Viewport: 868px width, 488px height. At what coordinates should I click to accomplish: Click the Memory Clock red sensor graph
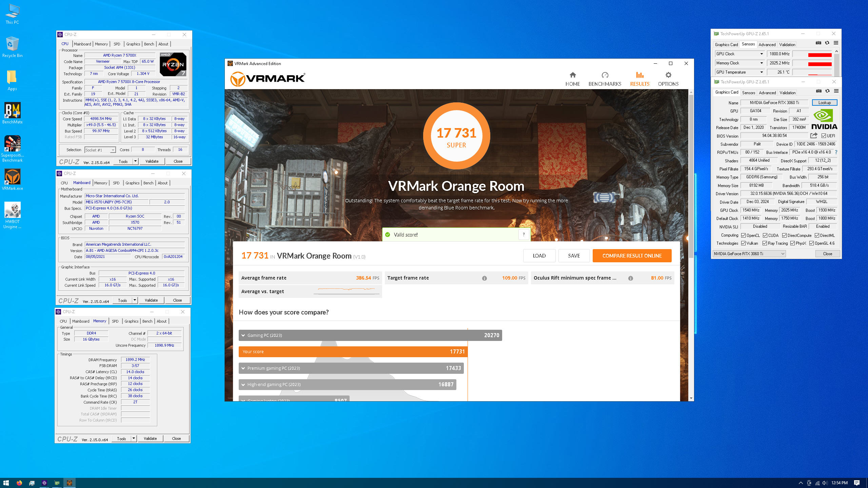click(812, 63)
